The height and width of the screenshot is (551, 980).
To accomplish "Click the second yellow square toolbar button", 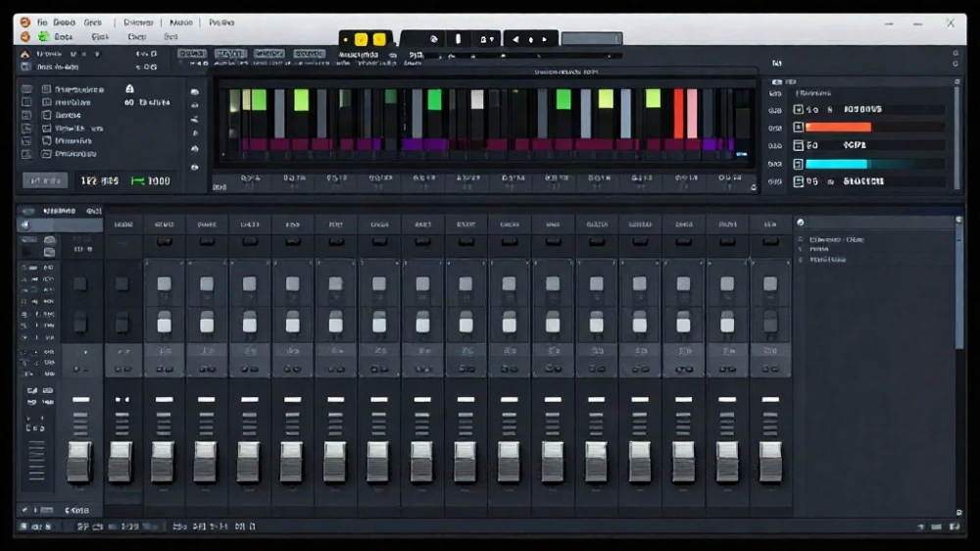I will point(379,39).
